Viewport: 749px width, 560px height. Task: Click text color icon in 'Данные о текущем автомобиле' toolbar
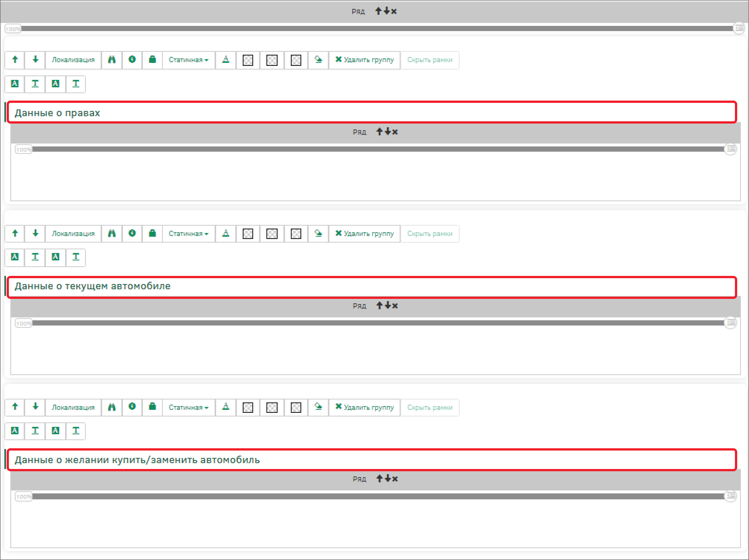pos(225,233)
